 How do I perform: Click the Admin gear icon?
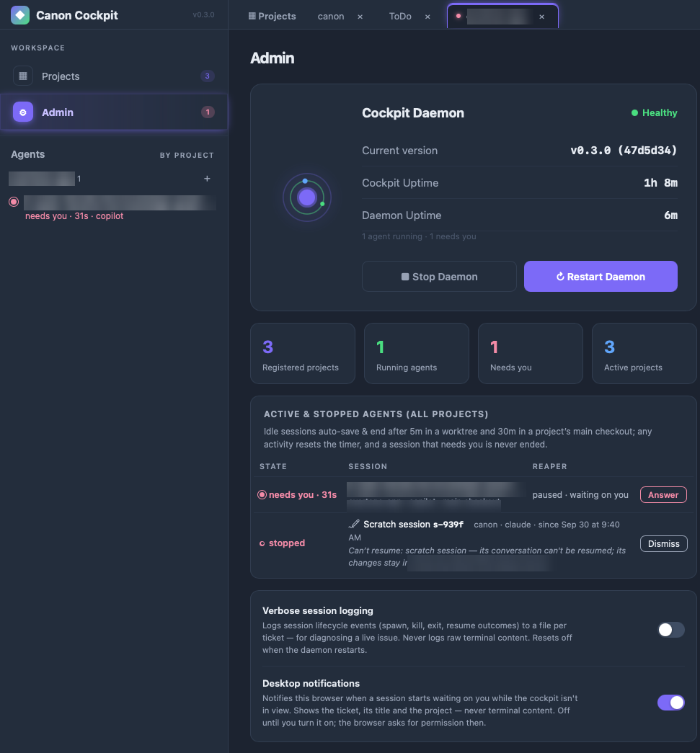22,112
